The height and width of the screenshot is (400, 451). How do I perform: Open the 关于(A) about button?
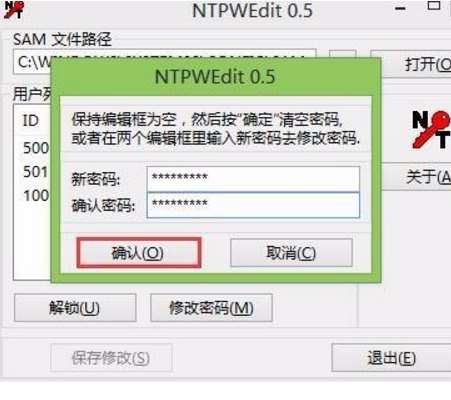pos(417,177)
